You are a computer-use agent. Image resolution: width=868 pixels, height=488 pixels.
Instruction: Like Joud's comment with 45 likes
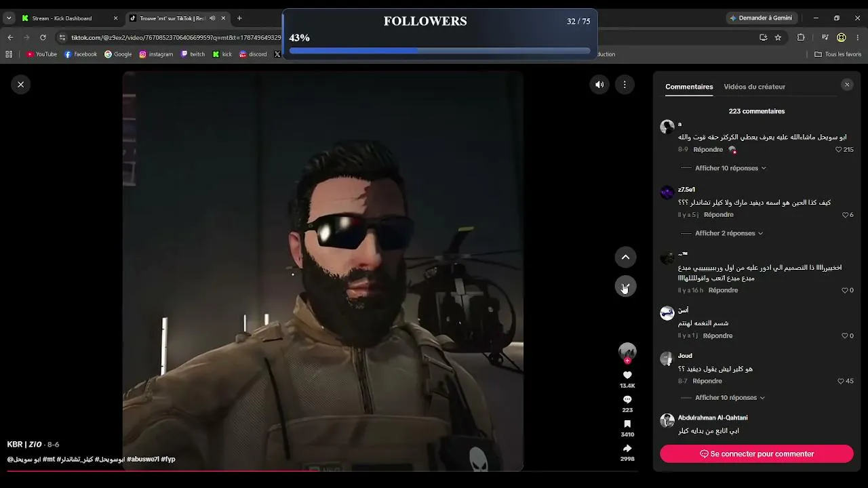pos(841,381)
